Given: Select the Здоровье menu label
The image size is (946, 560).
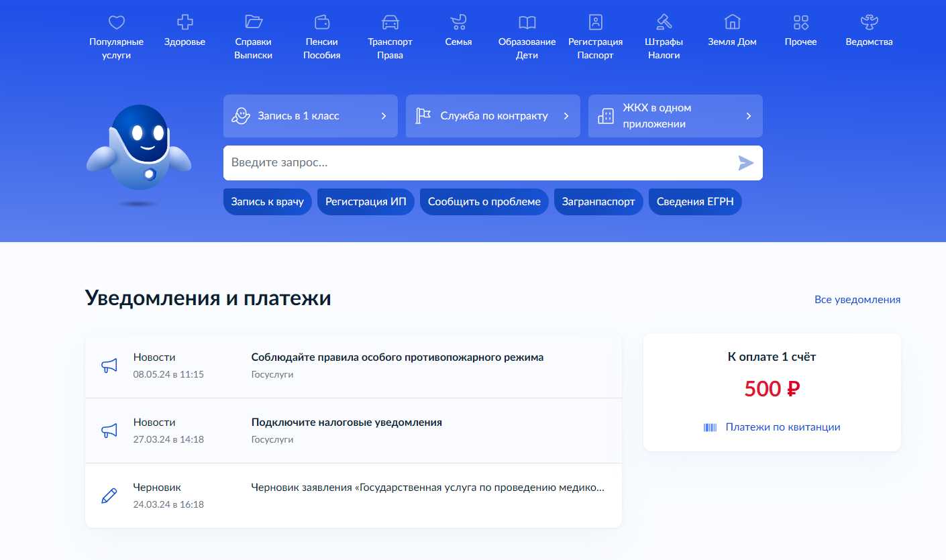Looking at the screenshot, I should pos(185,42).
